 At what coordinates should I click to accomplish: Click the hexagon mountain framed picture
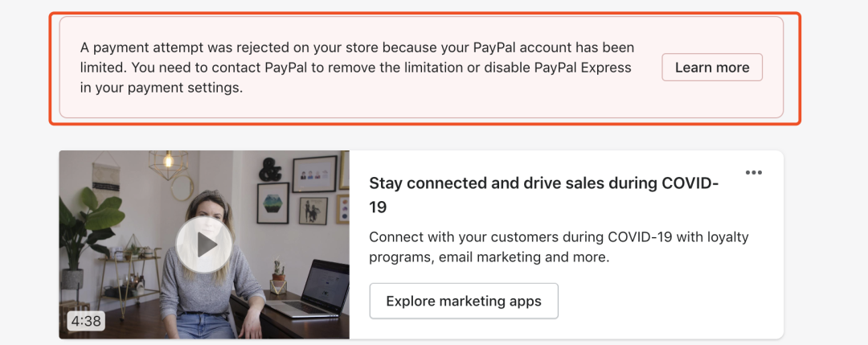tap(273, 203)
